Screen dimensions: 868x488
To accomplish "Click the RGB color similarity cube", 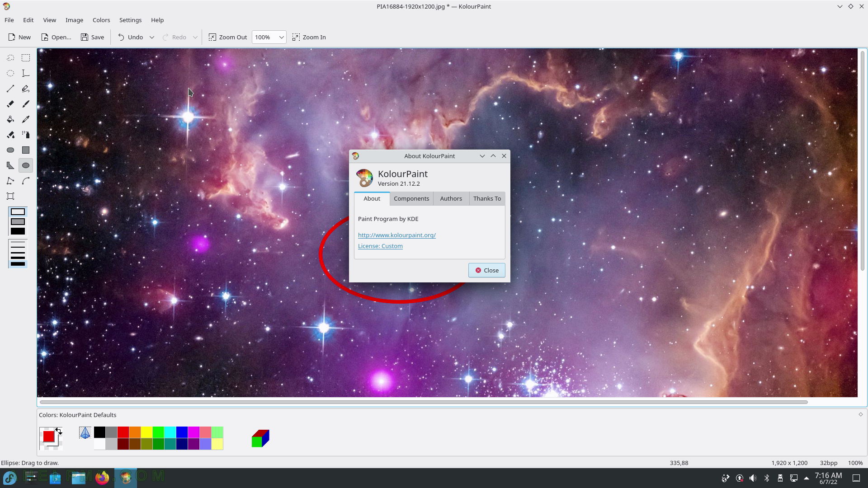I will pyautogui.click(x=260, y=438).
